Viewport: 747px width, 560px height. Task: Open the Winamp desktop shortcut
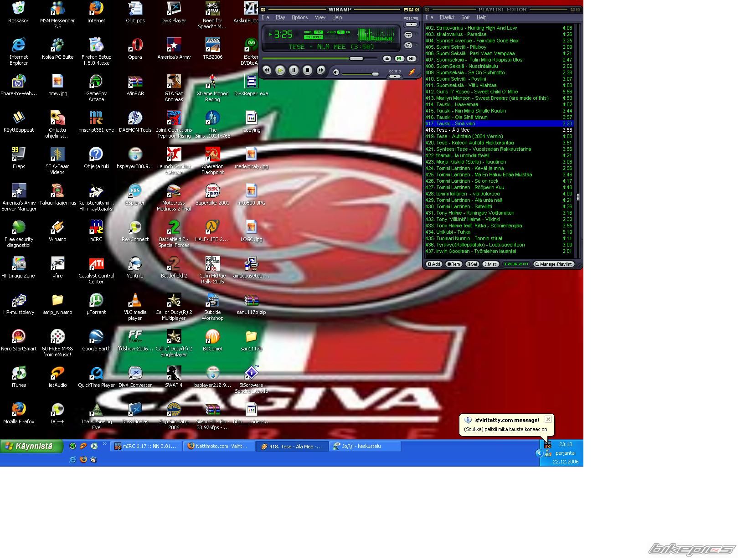(x=57, y=231)
